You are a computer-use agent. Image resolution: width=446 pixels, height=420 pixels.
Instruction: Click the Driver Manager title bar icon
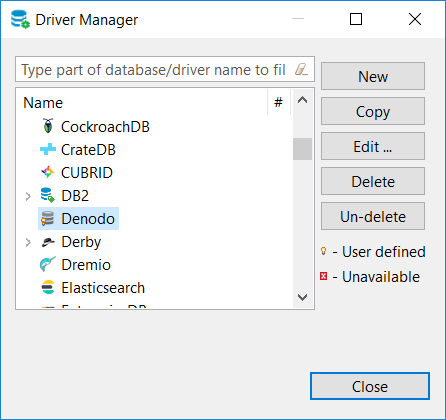(x=20, y=19)
